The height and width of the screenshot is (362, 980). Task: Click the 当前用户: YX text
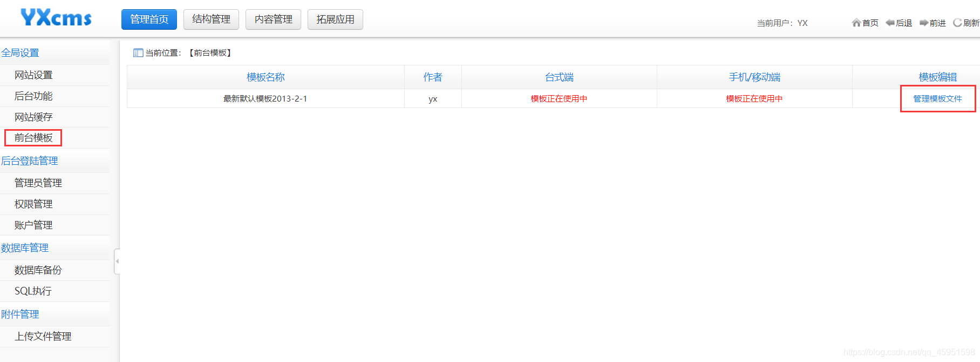782,23
